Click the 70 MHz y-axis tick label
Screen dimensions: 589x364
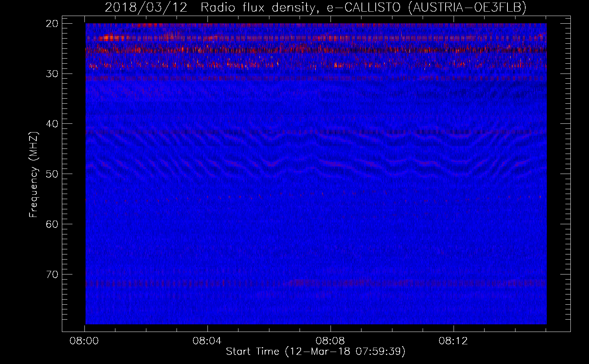(52, 274)
